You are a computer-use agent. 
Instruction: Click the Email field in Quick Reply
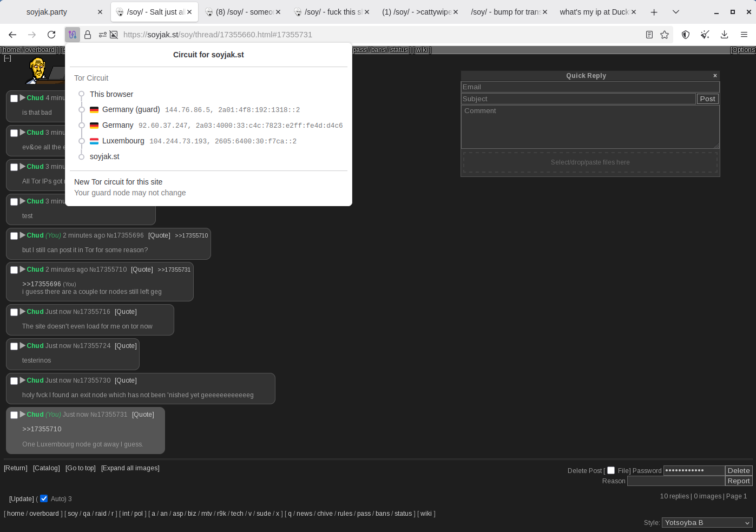[x=590, y=87]
